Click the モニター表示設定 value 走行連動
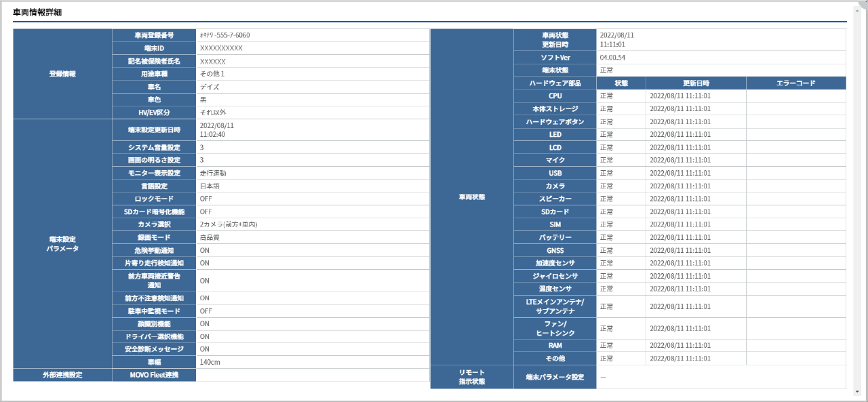The image size is (868, 402). pos(213,174)
